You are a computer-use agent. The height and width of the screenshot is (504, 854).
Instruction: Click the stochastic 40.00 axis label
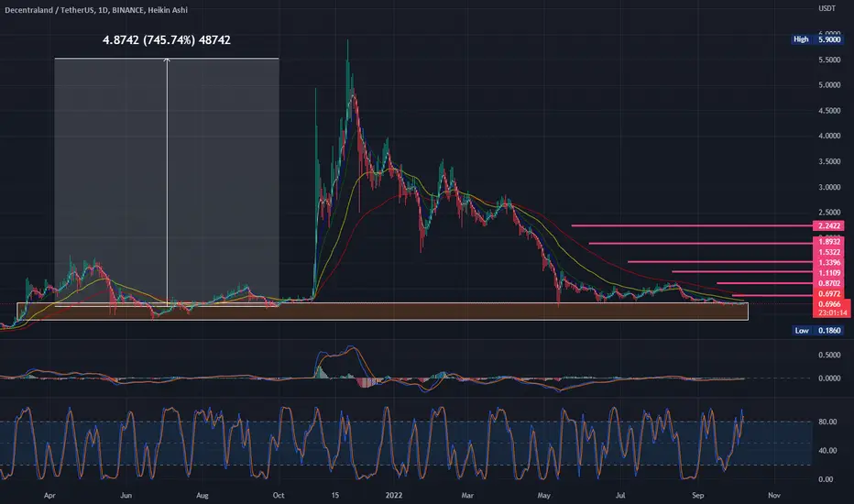click(x=827, y=451)
